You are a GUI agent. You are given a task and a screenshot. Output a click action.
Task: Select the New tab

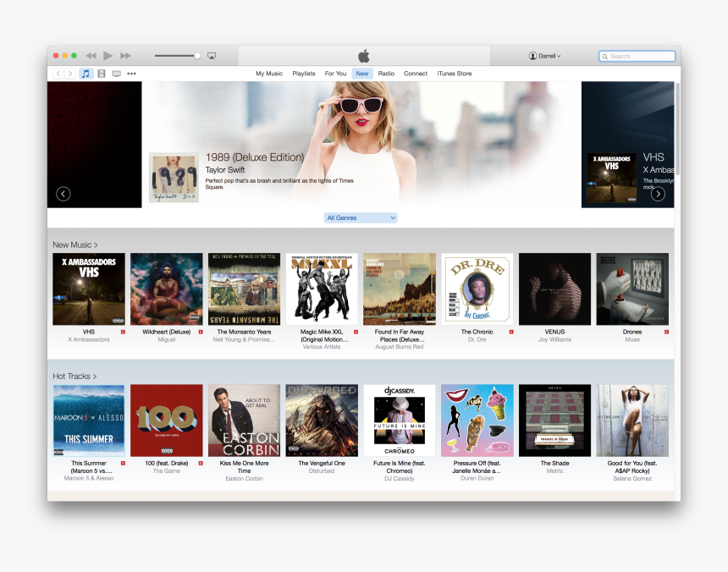(362, 74)
